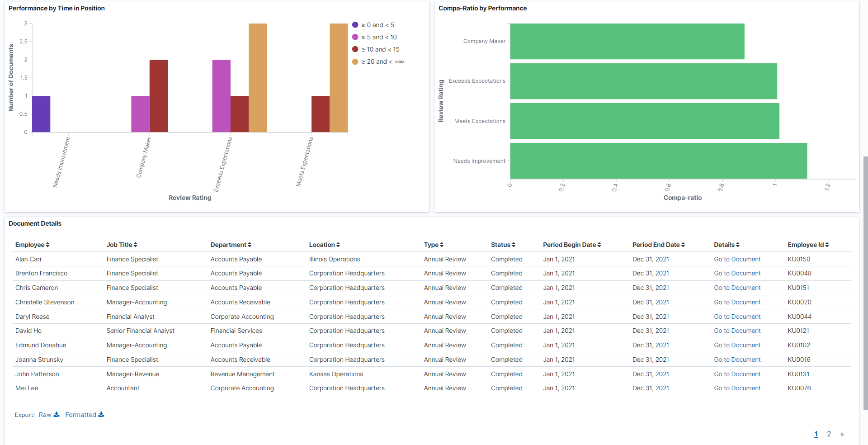868x445 pixels.
Task: Sort the table by Department column
Action: tap(250, 245)
